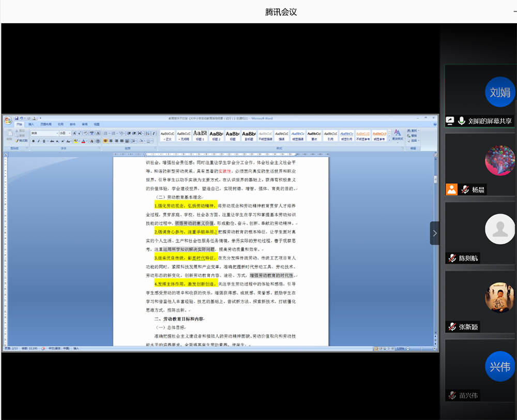
Task: Click the Word help question mark icon
Action: [434, 124]
